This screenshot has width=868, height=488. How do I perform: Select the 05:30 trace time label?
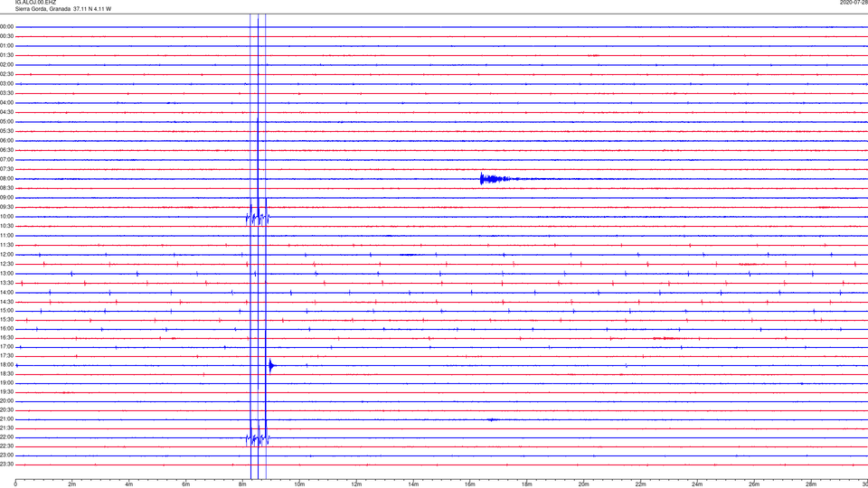click(x=7, y=130)
